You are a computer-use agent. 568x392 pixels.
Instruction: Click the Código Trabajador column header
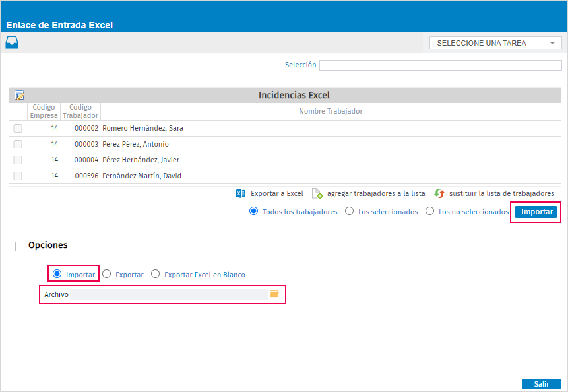(80, 112)
